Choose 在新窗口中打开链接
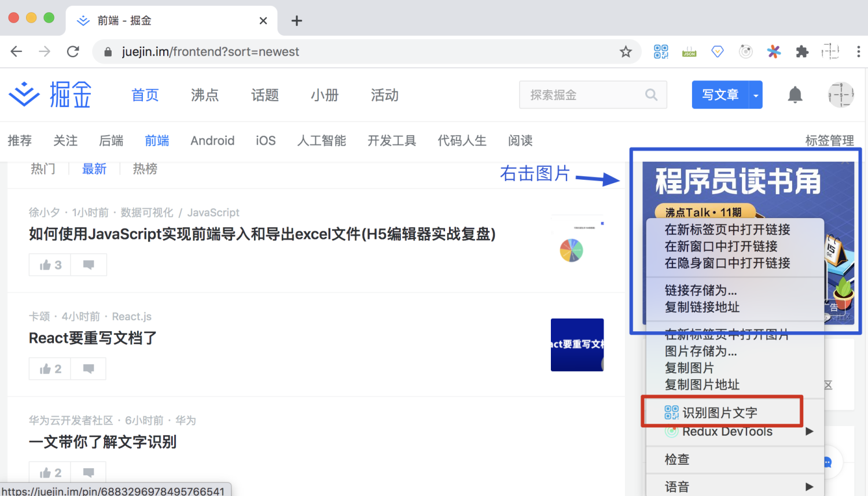 (721, 246)
